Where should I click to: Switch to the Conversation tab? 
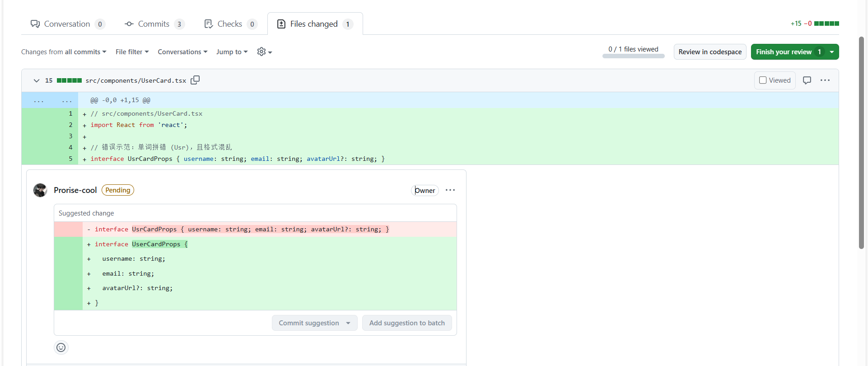pos(67,24)
